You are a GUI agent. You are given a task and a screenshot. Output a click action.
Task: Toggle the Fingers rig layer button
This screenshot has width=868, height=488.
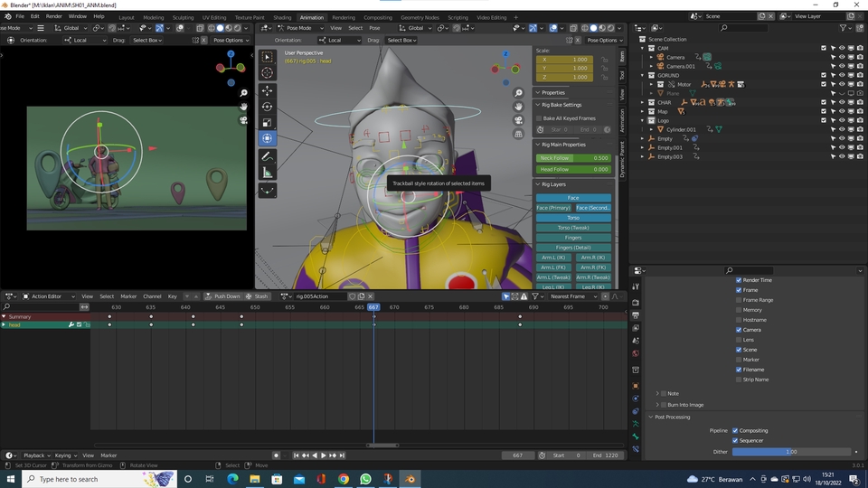coord(573,238)
